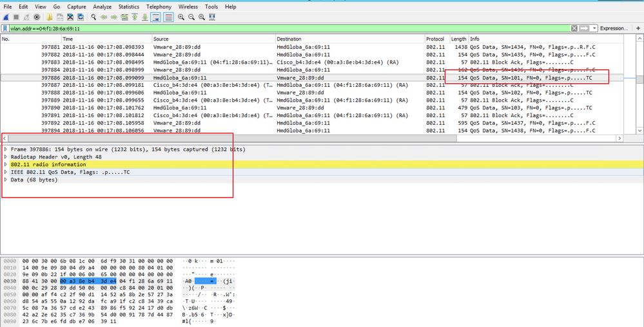Click the packet list vertical scrollbar up arrow
Image resolution: width=644 pixels, height=327 pixels.
(x=639, y=38)
